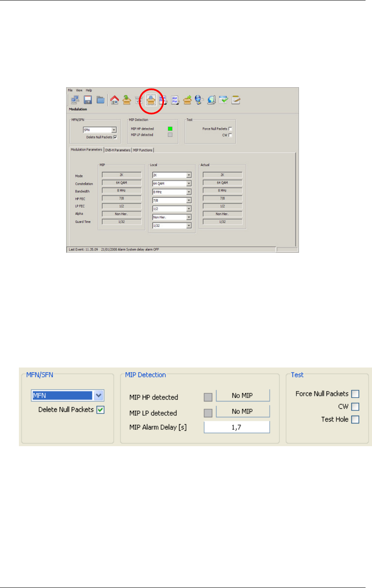
Task: Click the globe with monitor toolbar icon
Action: [x=212, y=100]
